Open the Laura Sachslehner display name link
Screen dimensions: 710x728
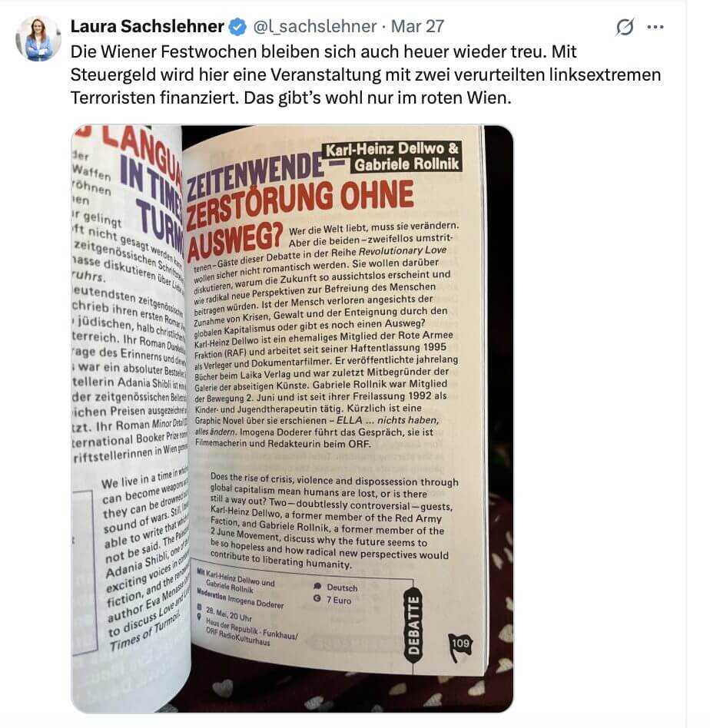148,26
